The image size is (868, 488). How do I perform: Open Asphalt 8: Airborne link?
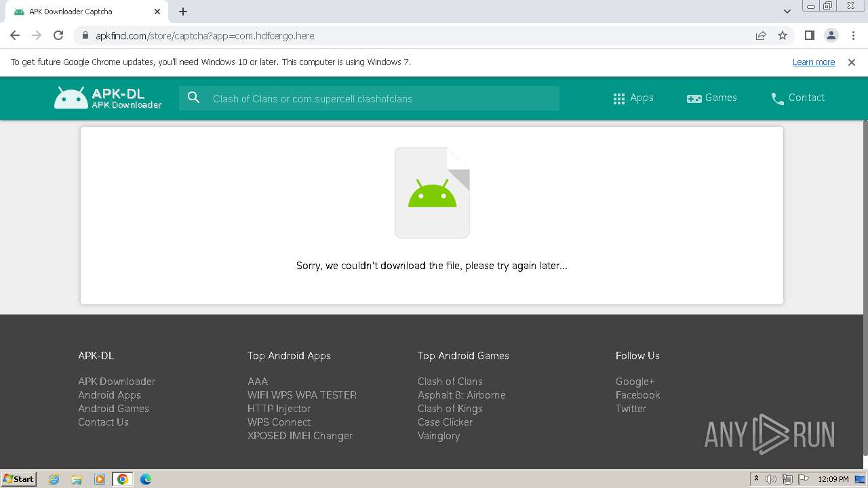click(462, 395)
